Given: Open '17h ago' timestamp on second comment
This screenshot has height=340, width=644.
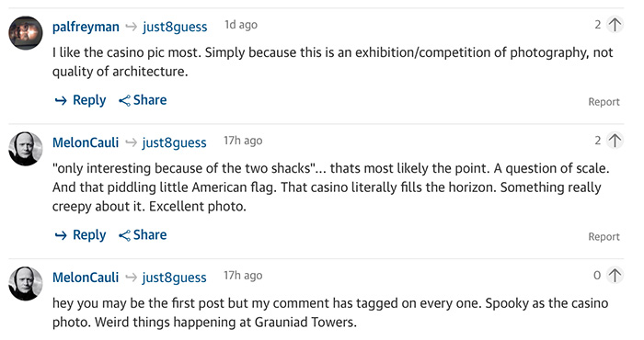Looking at the screenshot, I should coord(243,141).
